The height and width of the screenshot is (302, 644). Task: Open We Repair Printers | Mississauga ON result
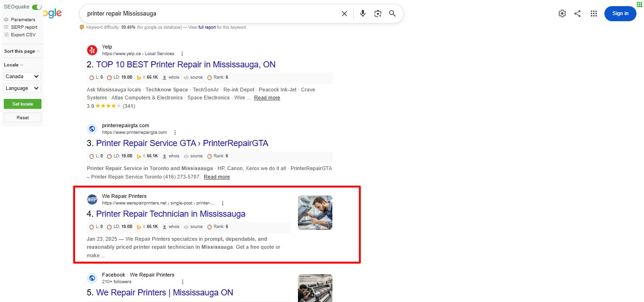(x=165, y=293)
